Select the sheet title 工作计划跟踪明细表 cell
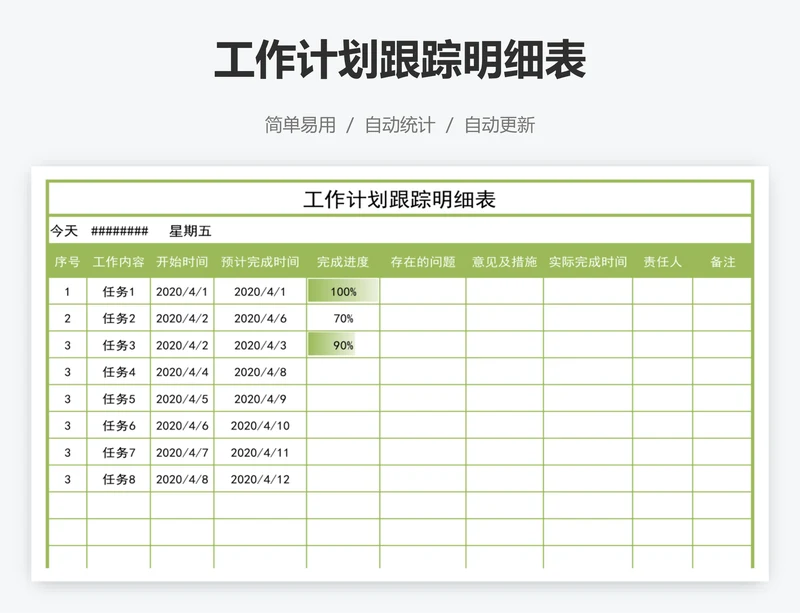The width and height of the screenshot is (800, 613). pos(399,199)
